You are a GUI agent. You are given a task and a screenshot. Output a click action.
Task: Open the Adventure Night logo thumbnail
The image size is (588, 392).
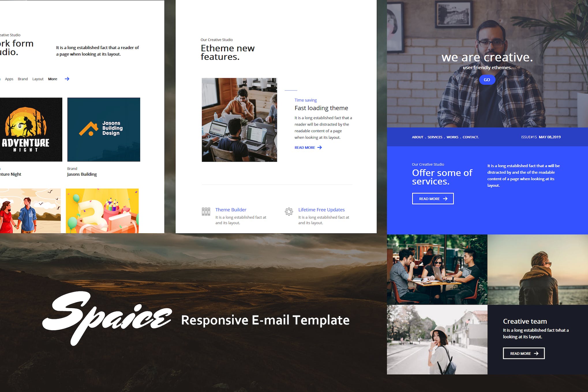pos(31,130)
